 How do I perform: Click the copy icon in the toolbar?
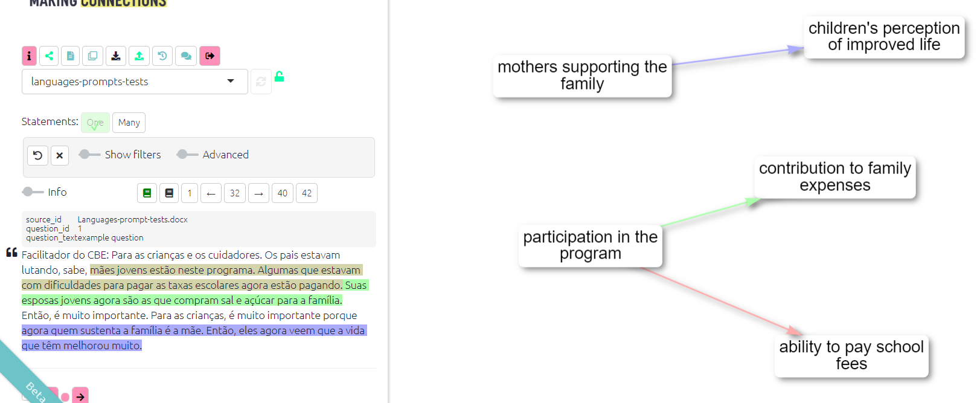92,56
